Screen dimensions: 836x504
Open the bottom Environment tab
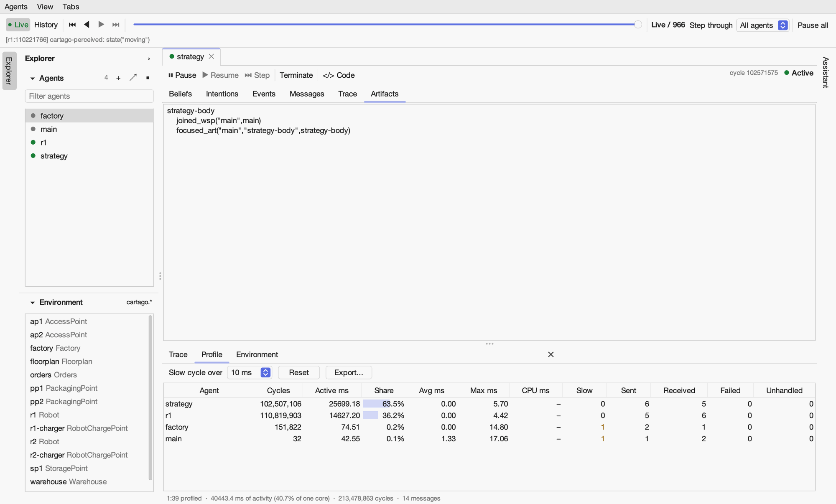[x=257, y=354]
